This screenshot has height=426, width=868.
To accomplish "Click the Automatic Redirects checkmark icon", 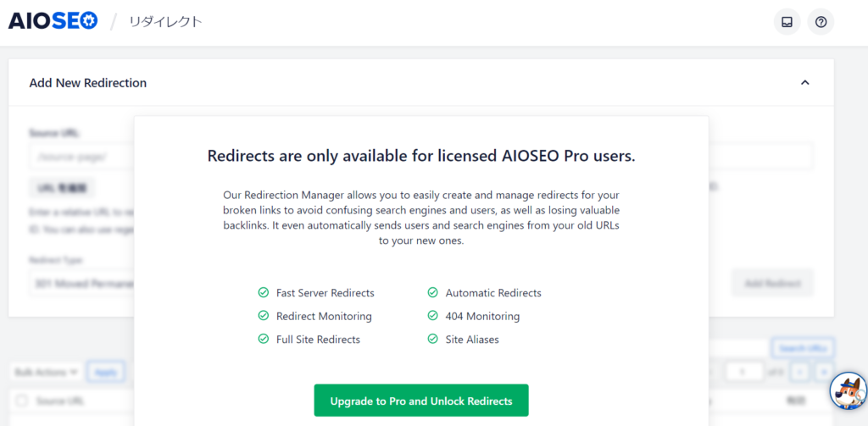I will 433,293.
